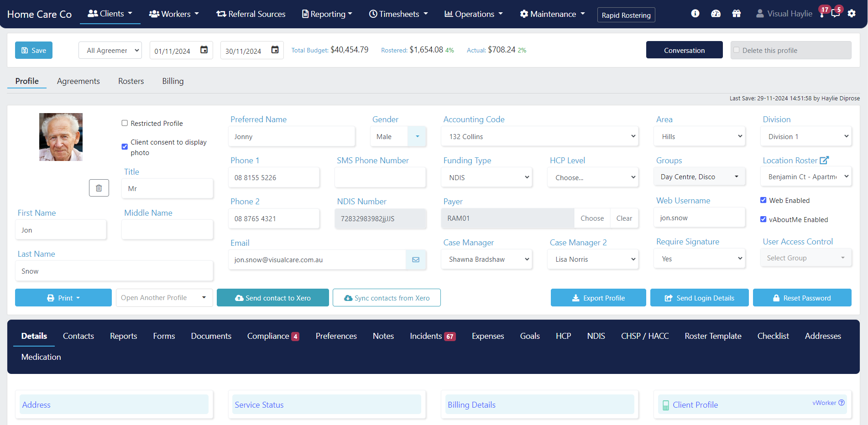This screenshot has height=425, width=868.
Task: Click the vWorker help question icon
Action: tap(842, 403)
